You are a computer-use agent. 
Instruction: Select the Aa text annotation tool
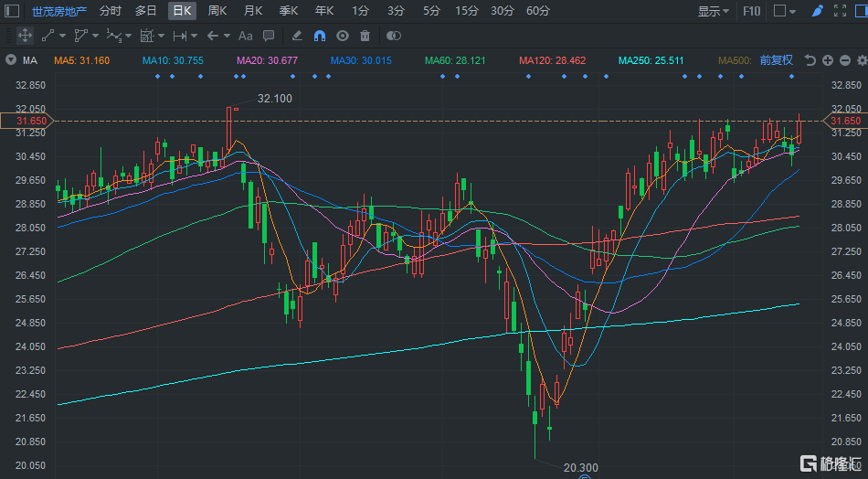[x=245, y=36]
